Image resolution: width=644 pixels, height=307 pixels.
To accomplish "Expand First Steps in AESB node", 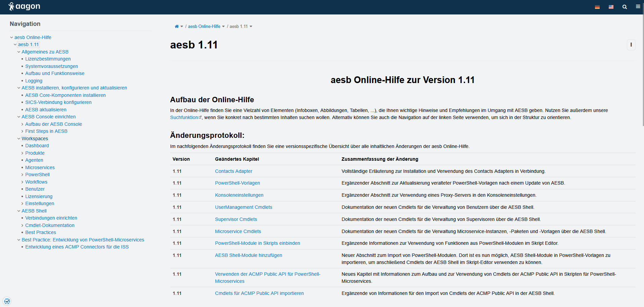I will (x=22, y=131).
